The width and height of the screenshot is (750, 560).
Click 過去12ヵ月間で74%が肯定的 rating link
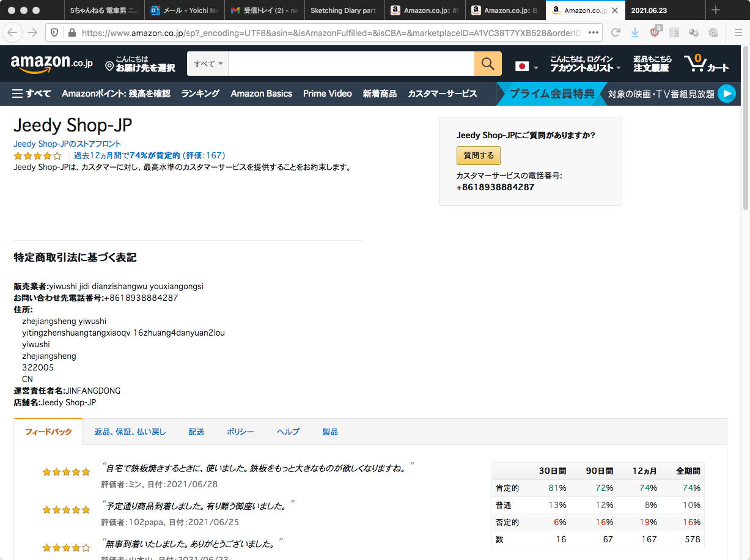[149, 156]
